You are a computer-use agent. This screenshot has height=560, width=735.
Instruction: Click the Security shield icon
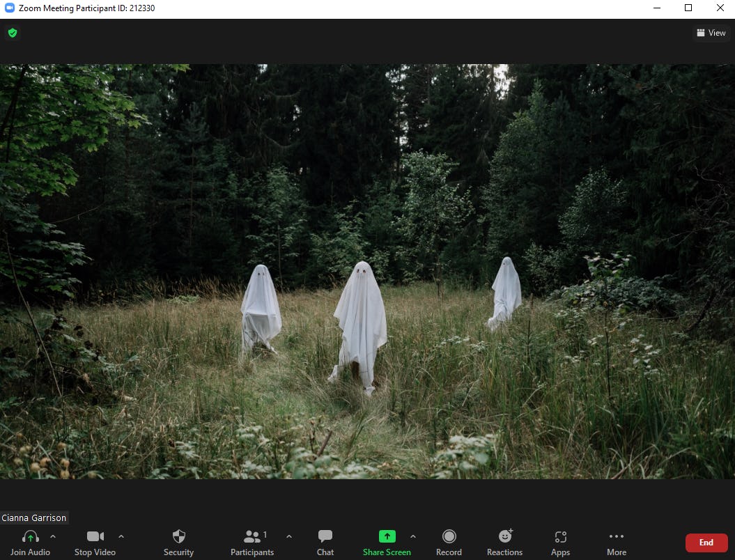pyautogui.click(x=178, y=536)
